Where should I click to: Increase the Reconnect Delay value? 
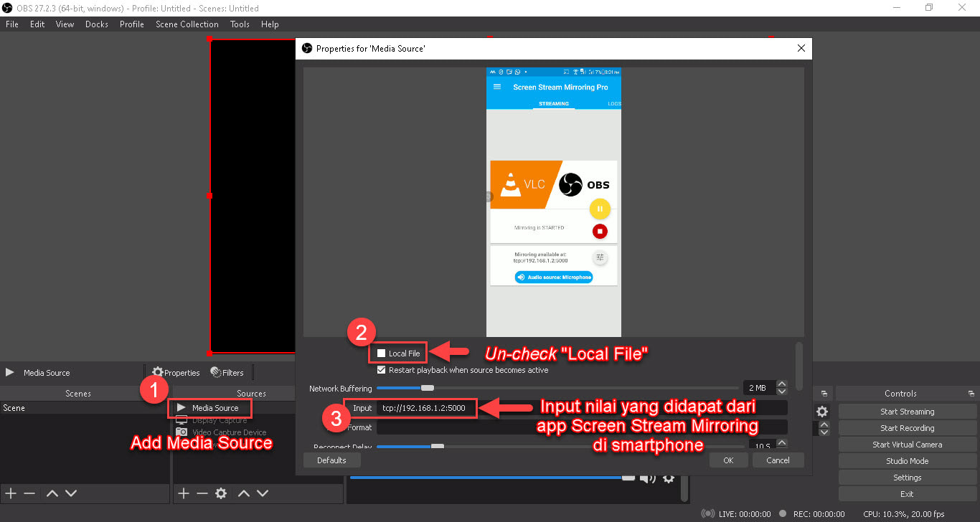point(782,443)
